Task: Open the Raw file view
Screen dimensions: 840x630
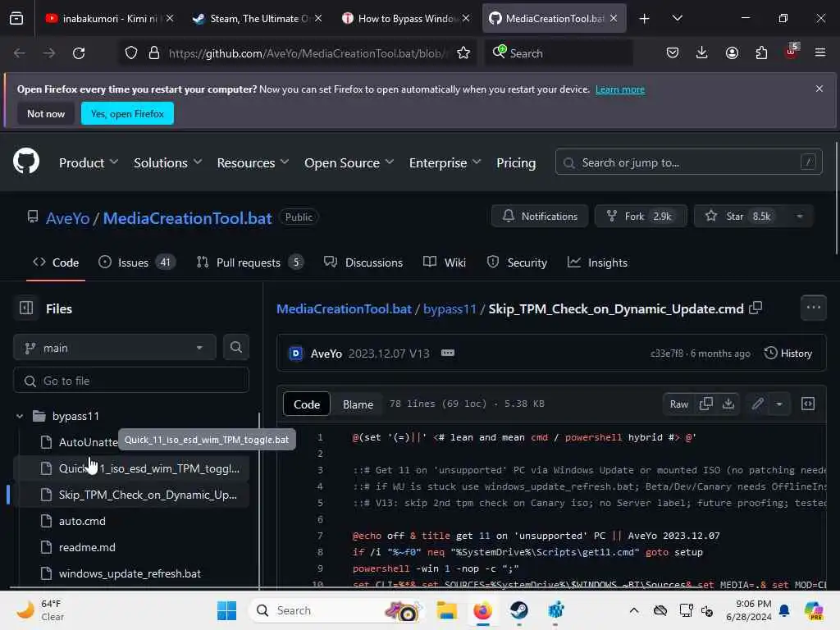Action: click(x=678, y=404)
